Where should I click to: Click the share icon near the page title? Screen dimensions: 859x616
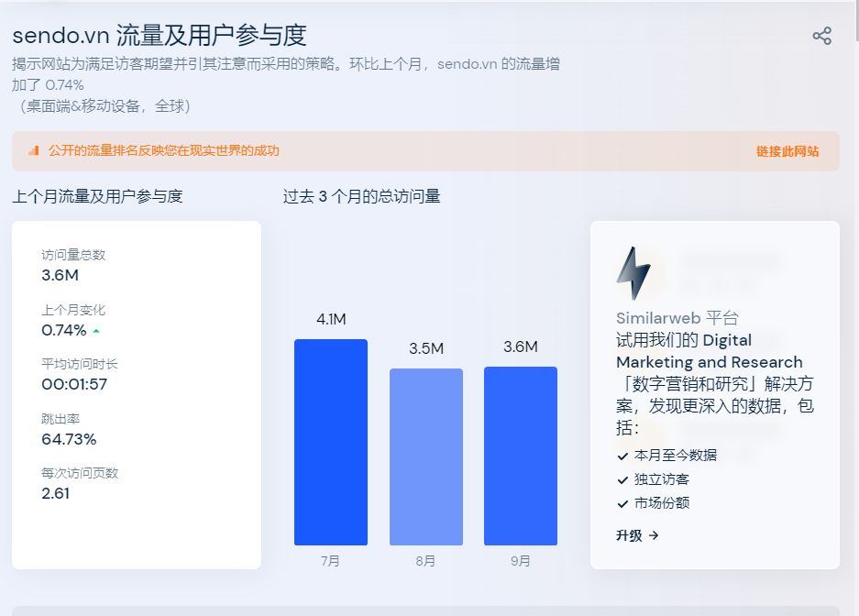pos(821,35)
